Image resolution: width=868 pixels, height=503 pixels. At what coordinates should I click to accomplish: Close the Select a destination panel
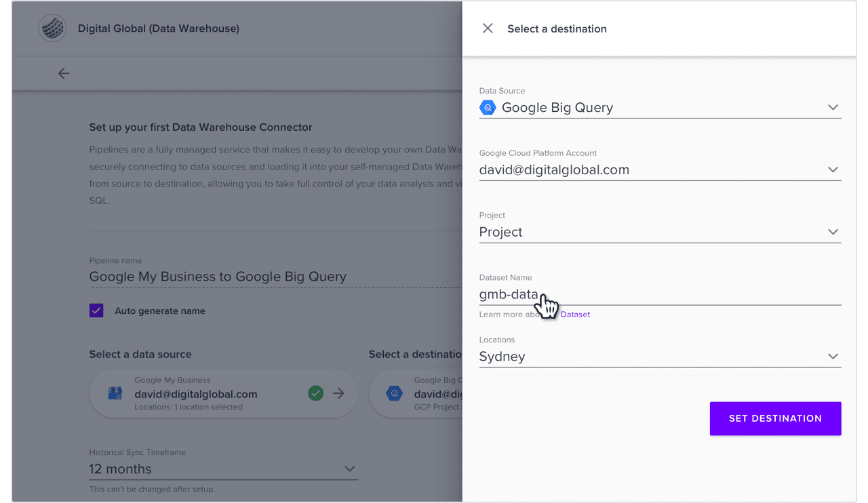coord(488,28)
